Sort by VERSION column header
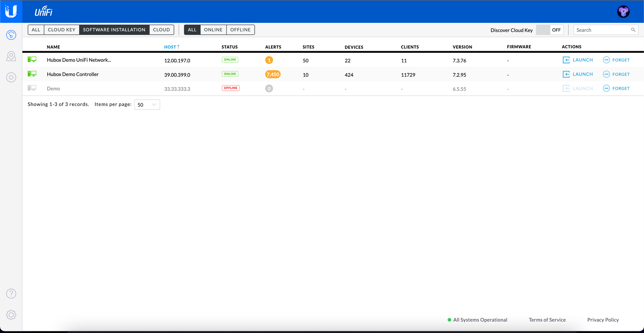Viewport: 644px width, 333px height. (x=462, y=47)
